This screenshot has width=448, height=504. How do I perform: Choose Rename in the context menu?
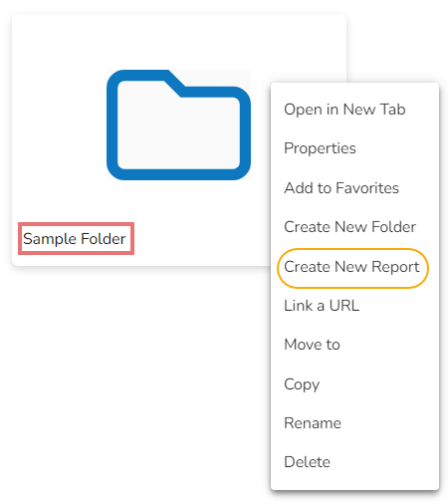click(x=313, y=423)
